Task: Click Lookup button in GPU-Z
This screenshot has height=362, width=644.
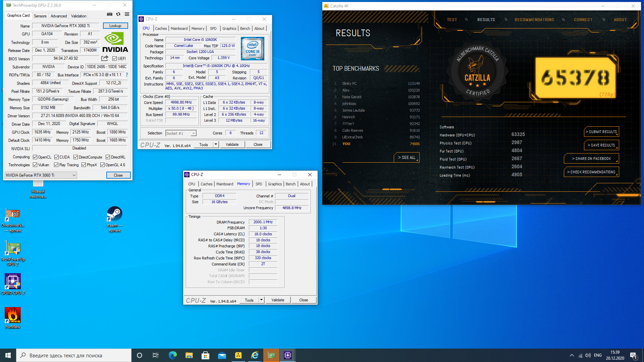Action: click(x=115, y=26)
